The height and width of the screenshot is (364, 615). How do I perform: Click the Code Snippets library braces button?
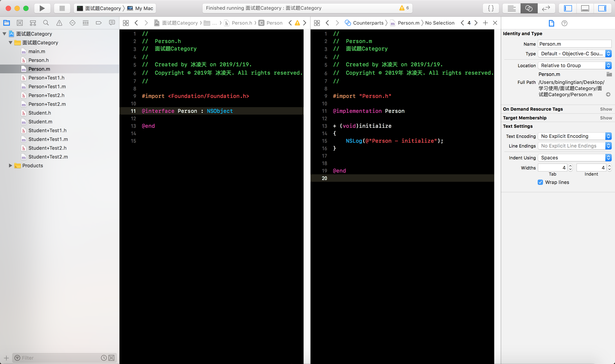[x=491, y=8]
